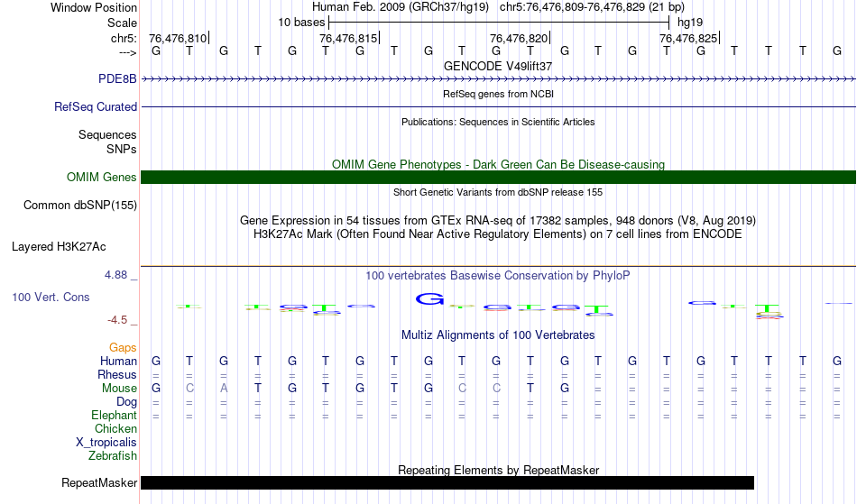Click the Mouse species row label

(x=119, y=389)
